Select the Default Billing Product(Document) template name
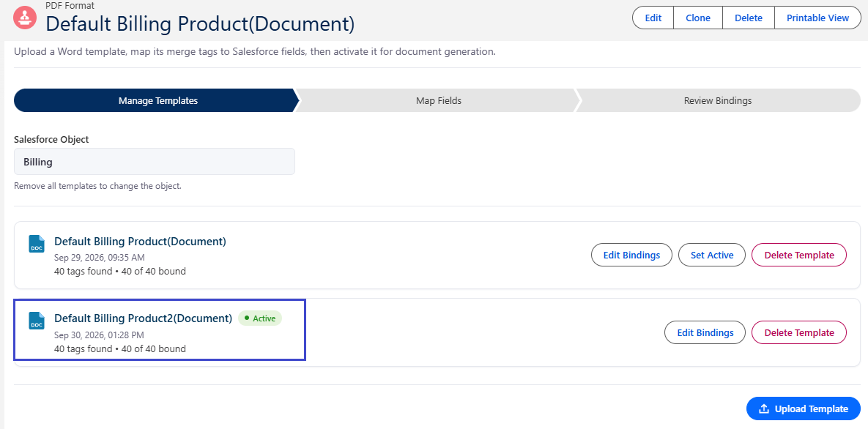Image resolution: width=868 pixels, height=429 pixels. [x=140, y=242]
